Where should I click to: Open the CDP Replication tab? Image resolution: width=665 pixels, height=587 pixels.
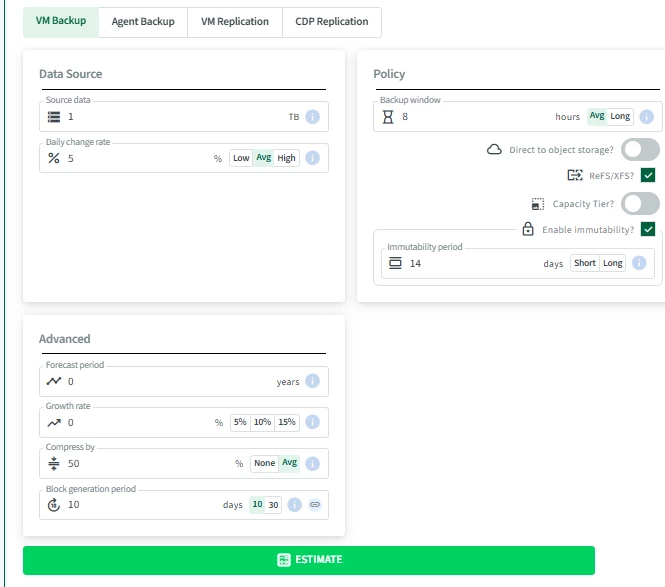[332, 22]
